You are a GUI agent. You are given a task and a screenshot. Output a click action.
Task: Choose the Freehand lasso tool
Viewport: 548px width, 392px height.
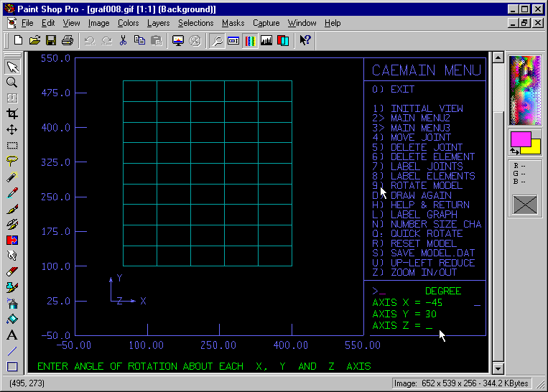(x=11, y=162)
